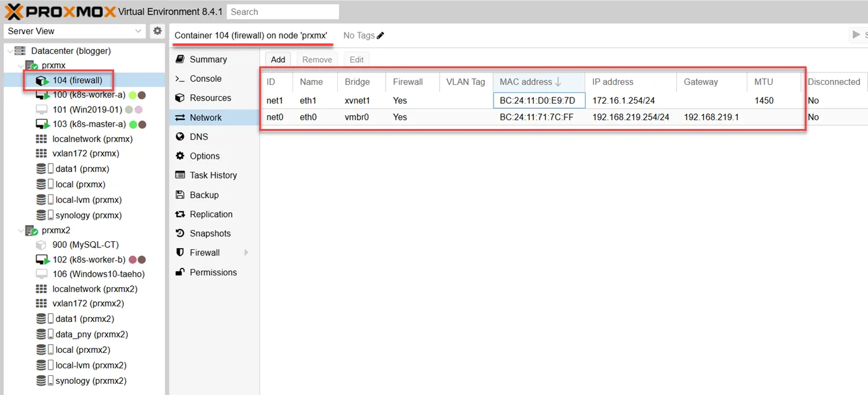Click the Proxmox logo
Image resolution: width=868 pixels, height=395 pixels.
(x=60, y=11)
